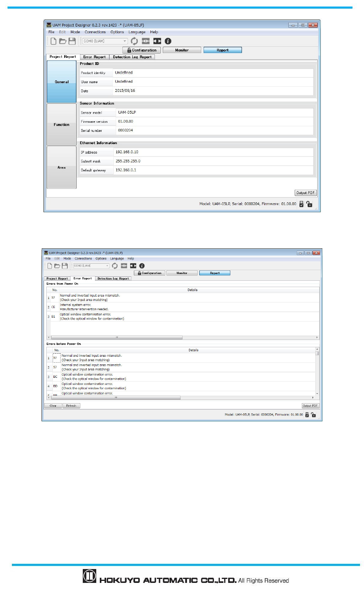The height and width of the screenshot is (592, 364).
Task: Click the IP address value 192.168.0.10
Action: (x=127, y=152)
